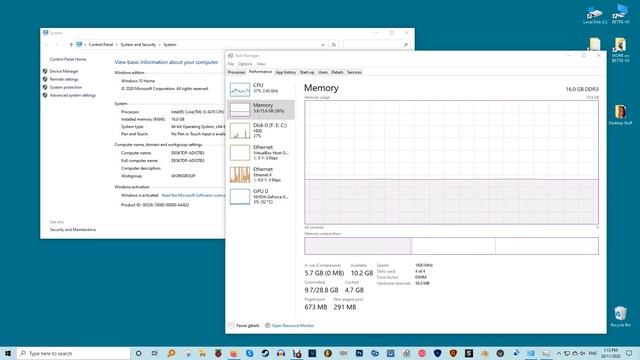
Task: Open Steam from the taskbar
Action: (265, 353)
